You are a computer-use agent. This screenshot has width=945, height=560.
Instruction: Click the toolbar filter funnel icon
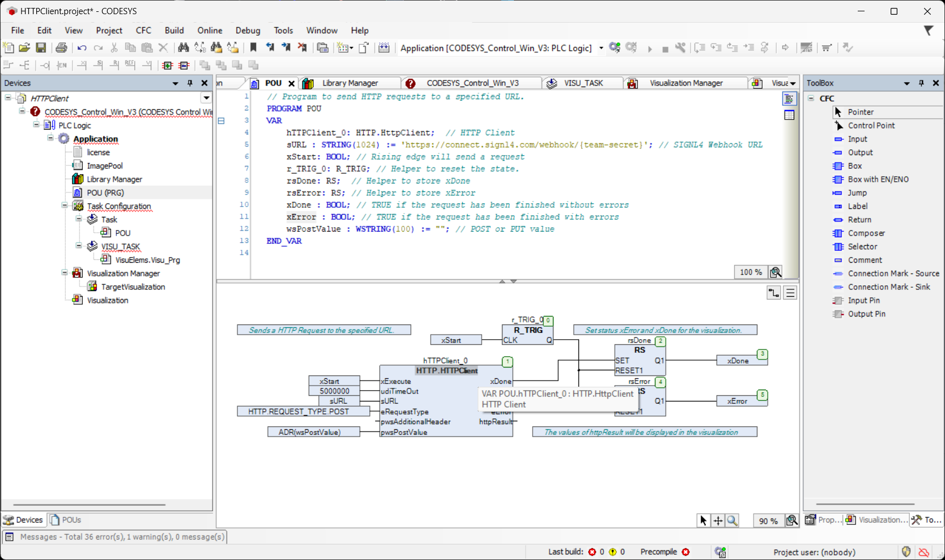click(x=929, y=31)
